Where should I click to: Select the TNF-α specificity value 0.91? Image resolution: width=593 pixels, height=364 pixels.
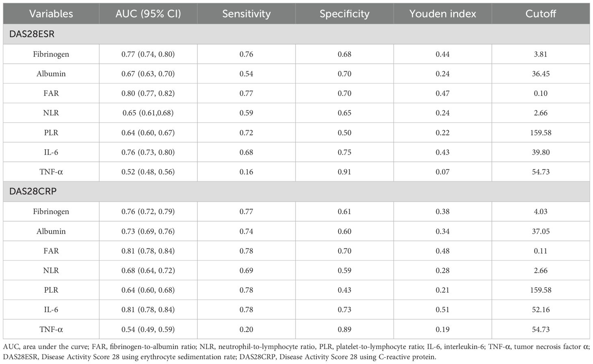pos(344,172)
